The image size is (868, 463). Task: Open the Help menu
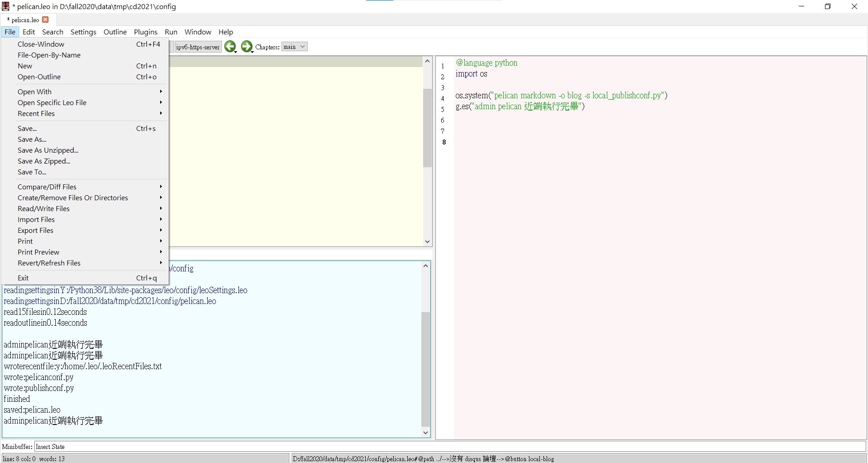[225, 32]
